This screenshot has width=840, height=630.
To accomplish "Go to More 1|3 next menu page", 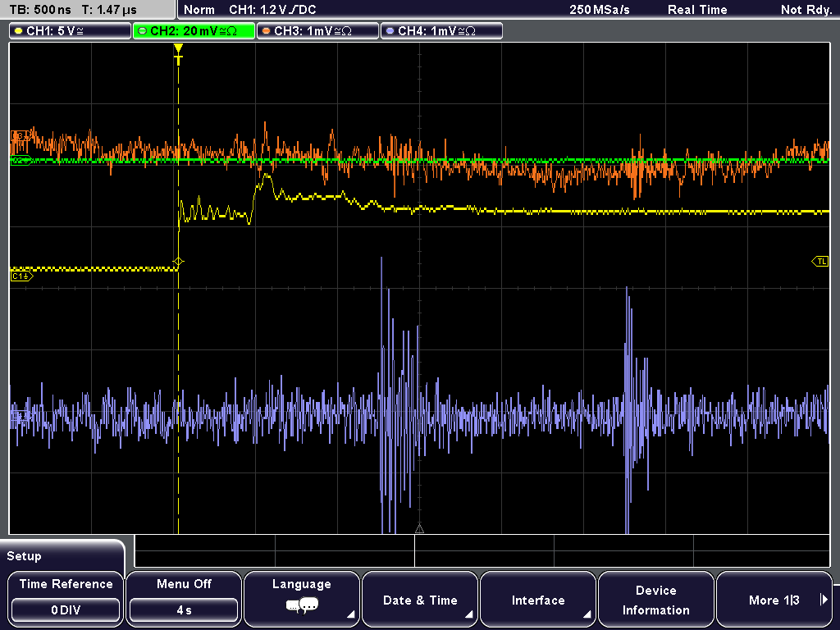I will pos(774,599).
